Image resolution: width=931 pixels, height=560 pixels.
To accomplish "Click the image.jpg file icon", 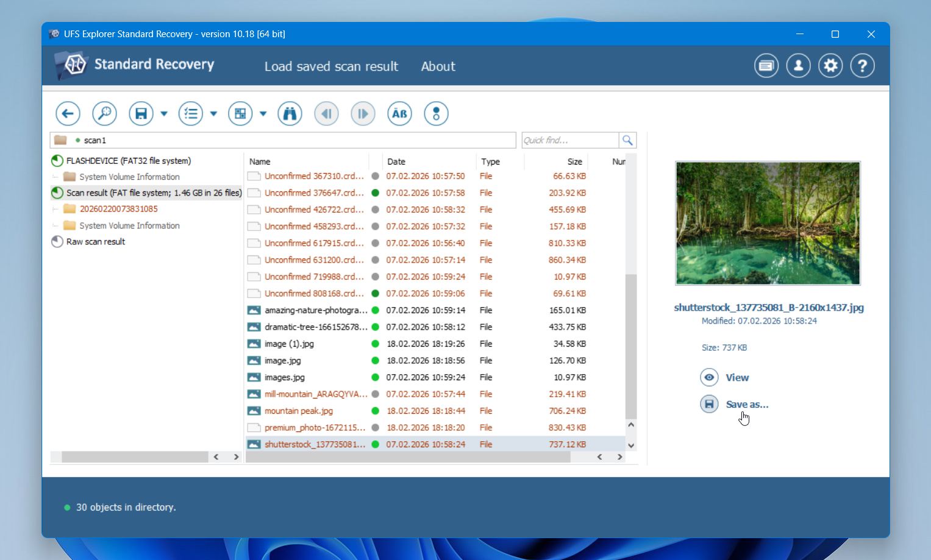I will [254, 361].
